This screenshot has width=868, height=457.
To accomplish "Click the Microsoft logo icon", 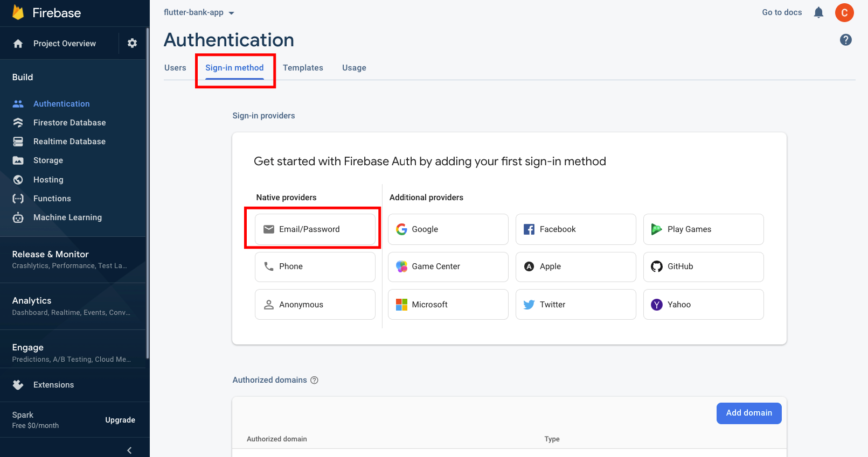I will click(x=401, y=305).
